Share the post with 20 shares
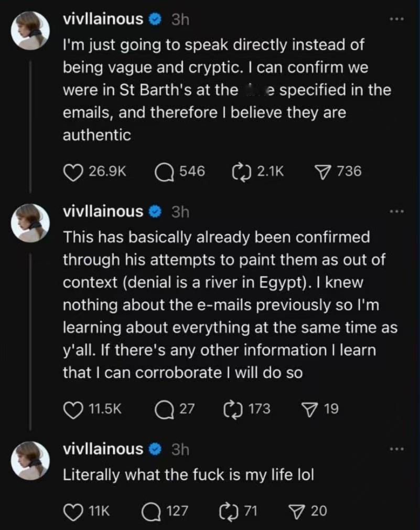 tap(298, 511)
